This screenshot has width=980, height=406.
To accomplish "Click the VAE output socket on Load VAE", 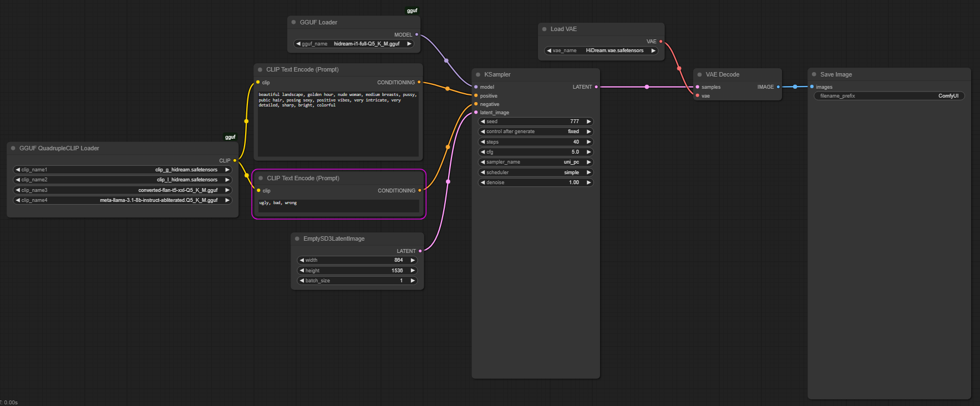I will coord(661,42).
